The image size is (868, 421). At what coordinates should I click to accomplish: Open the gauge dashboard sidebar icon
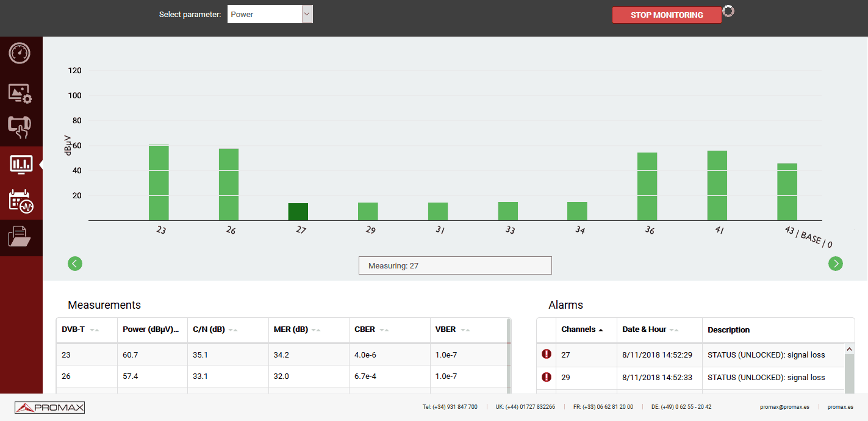click(20, 53)
